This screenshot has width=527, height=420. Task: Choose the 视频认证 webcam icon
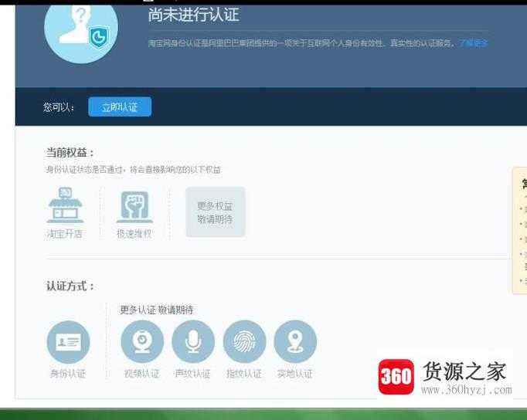pyautogui.click(x=142, y=342)
